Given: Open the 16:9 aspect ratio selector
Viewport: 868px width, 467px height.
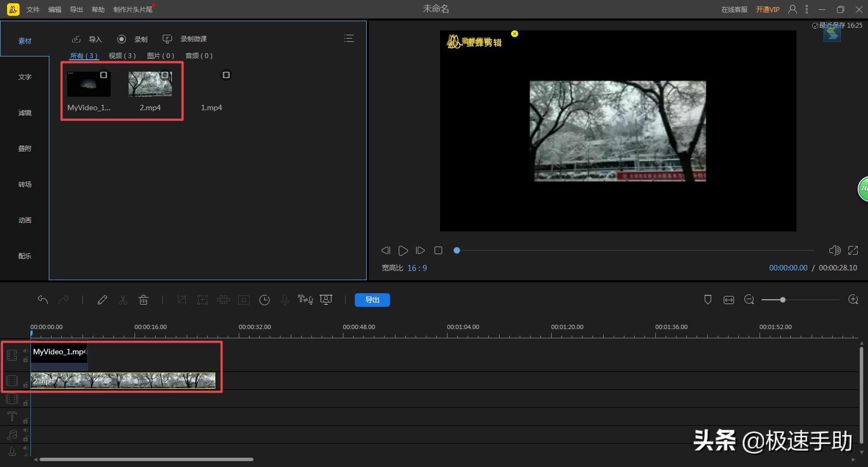Looking at the screenshot, I should [417, 268].
